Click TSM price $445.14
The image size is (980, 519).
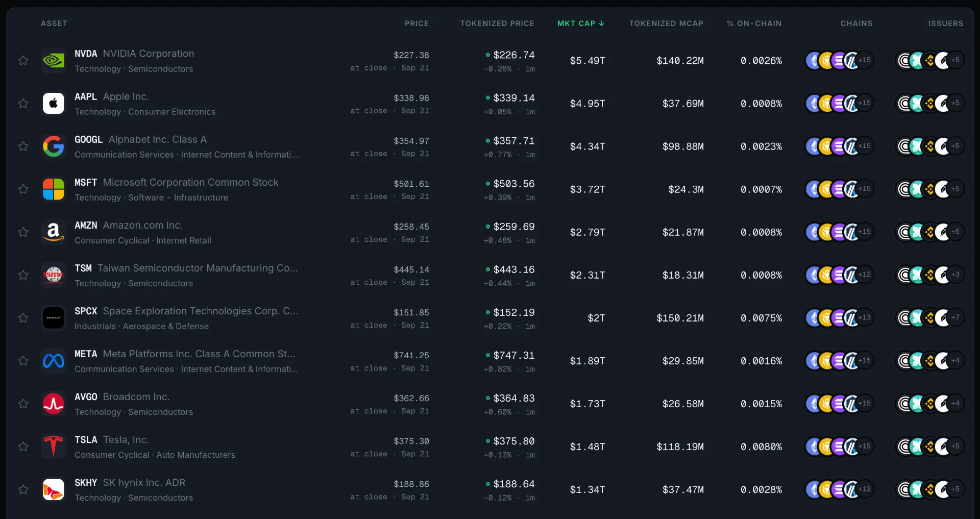411,269
